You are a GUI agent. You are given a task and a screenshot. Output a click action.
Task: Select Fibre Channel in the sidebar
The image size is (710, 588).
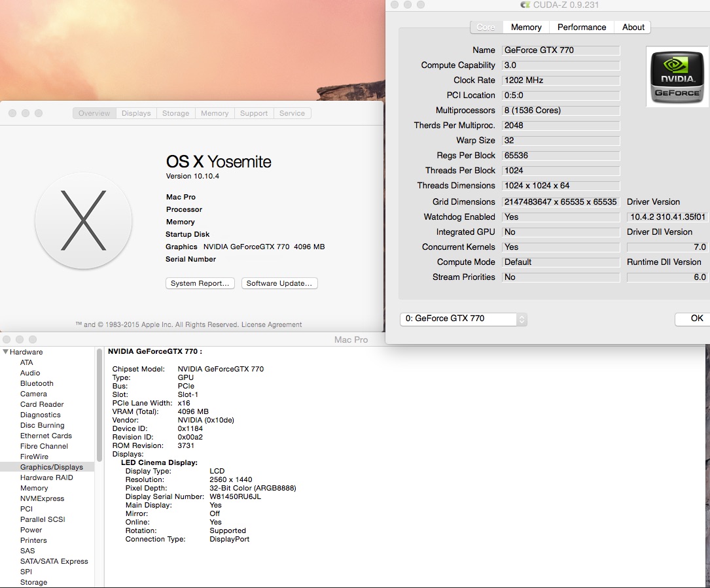44,446
